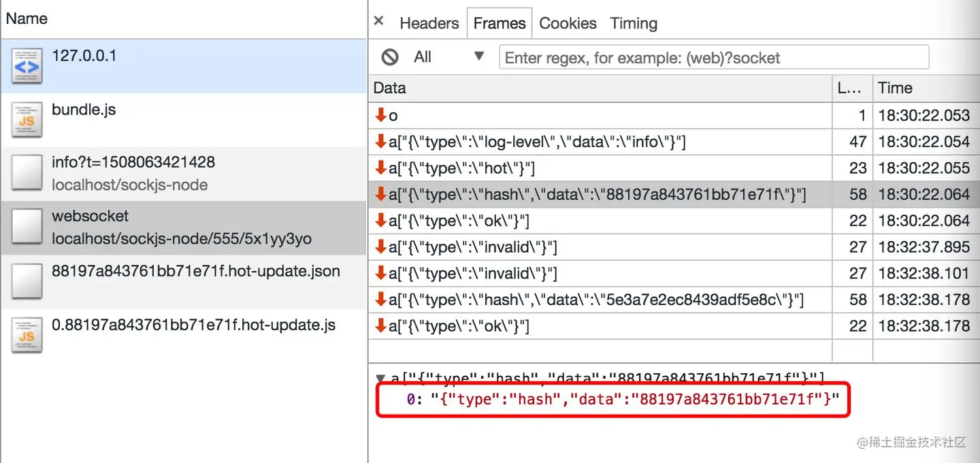Open the Cookies tab
980x463 pixels.
(568, 22)
